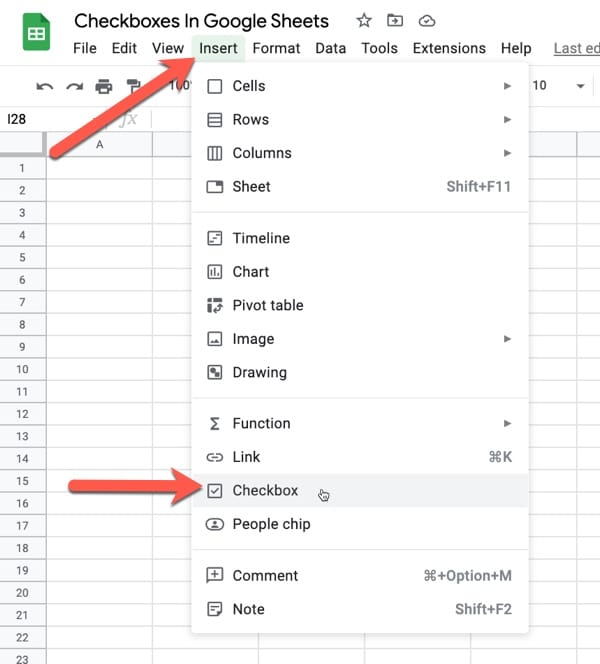Viewport: 600px width, 664px height.
Task: Click the undo arrow in toolbar
Action: click(x=44, y=87)
